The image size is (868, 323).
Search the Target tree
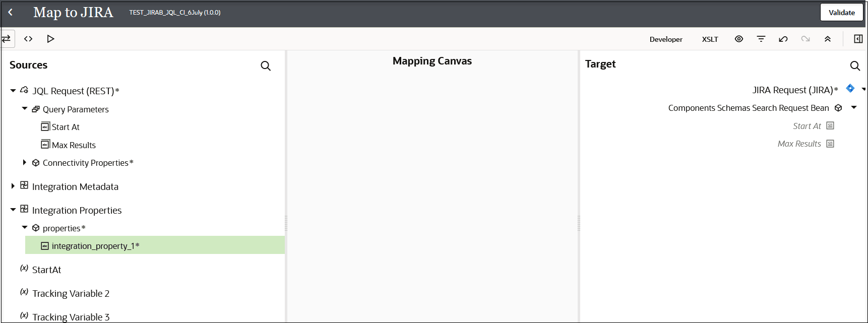(855, 66)
